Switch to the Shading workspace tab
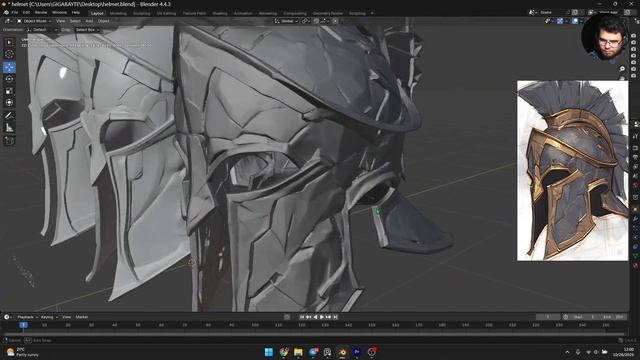The image size is (640, 360). coord(220,13)
